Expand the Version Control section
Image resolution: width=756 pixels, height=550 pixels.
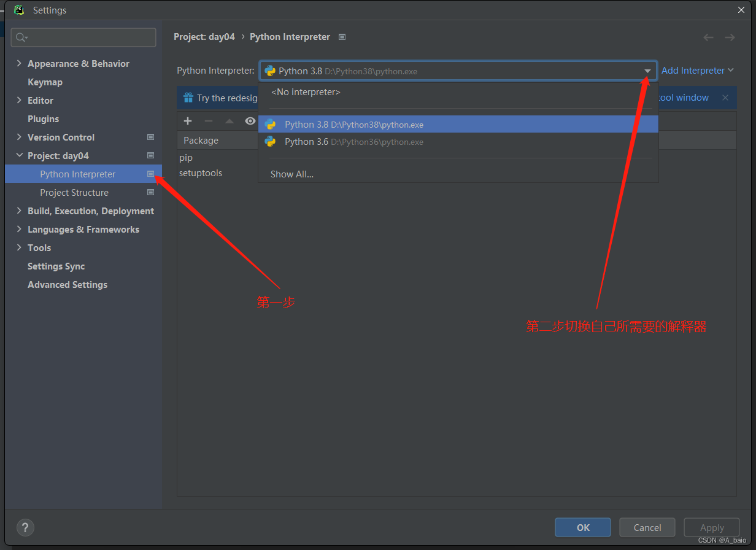tap(19, 137)
